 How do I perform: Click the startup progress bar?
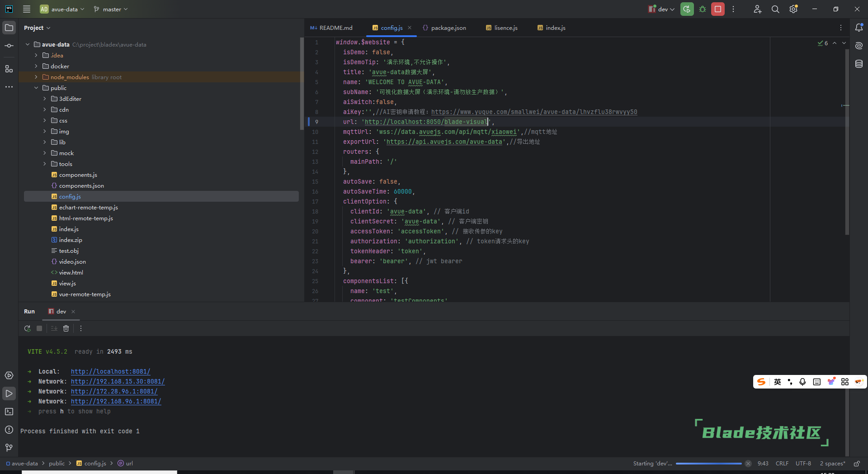(x=708, y=464)
